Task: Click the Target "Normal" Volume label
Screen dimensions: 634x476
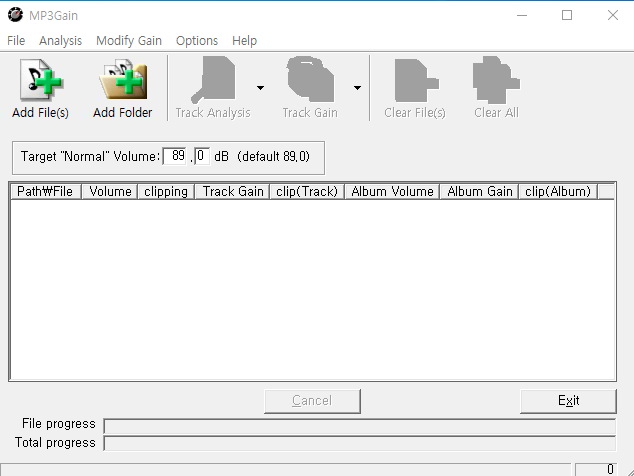Action: pyautogui.click(x=90, y=157)
